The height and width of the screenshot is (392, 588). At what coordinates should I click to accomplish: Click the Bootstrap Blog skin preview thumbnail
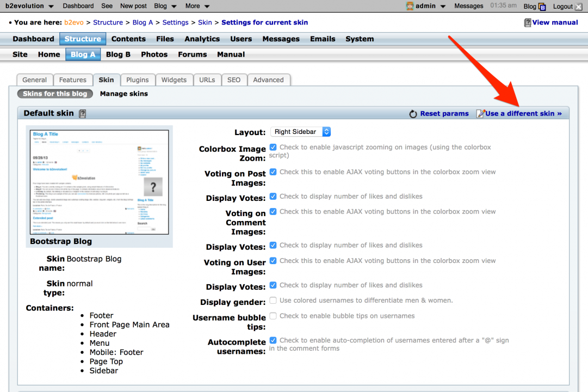100,182
